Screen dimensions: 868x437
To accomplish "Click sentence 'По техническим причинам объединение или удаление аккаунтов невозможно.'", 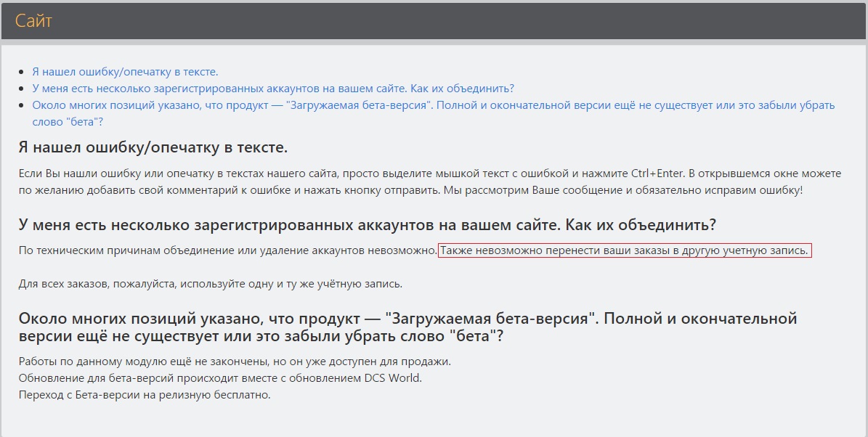I will (228, 250).
